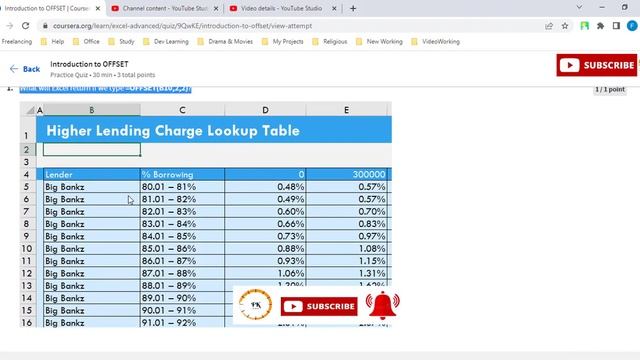Click the 80.01 – 81% cell
The width and height of the screenshot is (640, 360).
pos(182,187)
